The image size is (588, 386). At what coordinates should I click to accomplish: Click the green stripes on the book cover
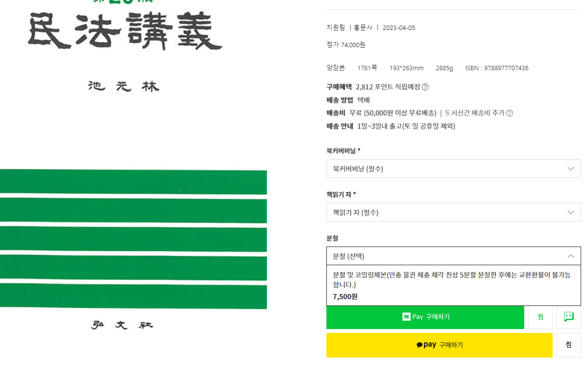(x=133, y=239)
